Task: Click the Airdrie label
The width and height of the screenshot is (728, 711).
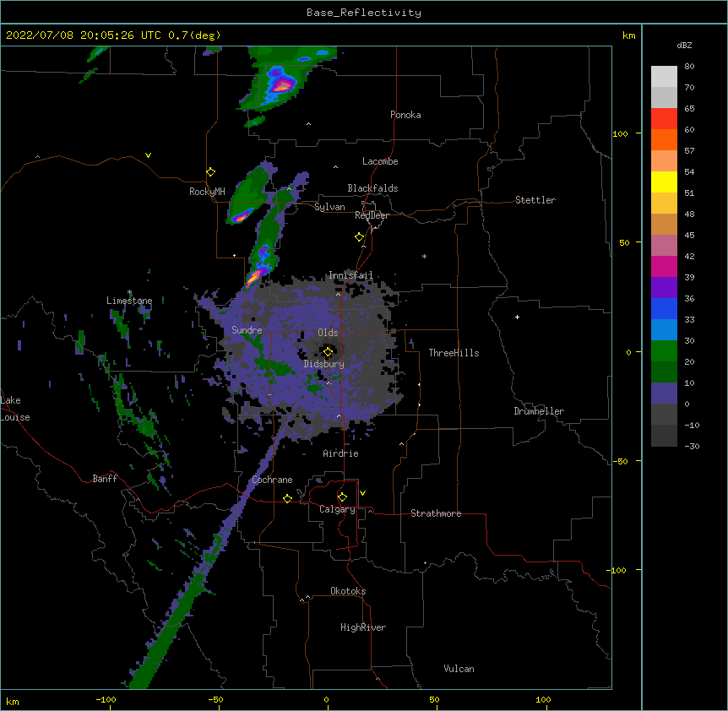Action: 340,453
